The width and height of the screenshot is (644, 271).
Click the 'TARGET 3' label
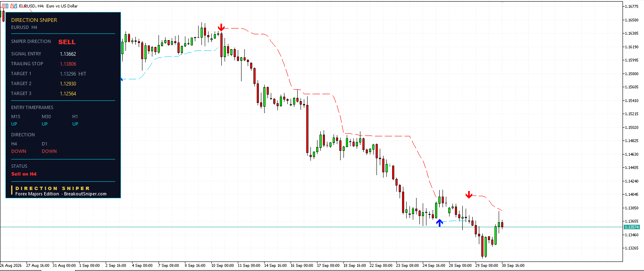(21, 93)
